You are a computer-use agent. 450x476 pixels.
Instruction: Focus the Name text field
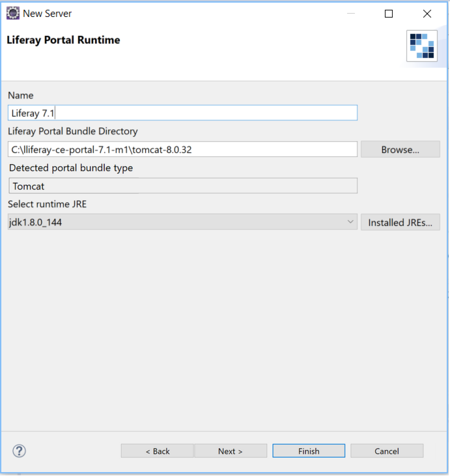point(182,113)
